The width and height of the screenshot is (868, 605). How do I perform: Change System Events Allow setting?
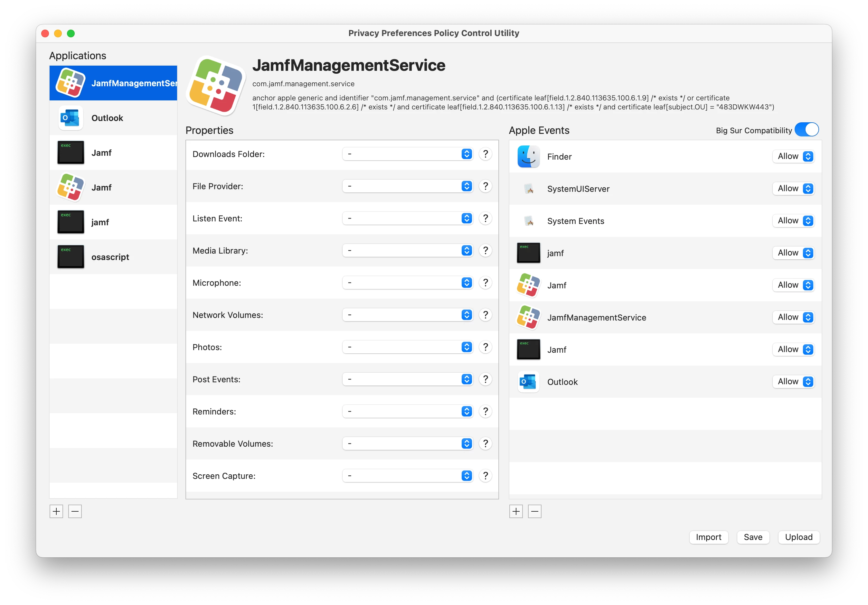tap(794, 221)
